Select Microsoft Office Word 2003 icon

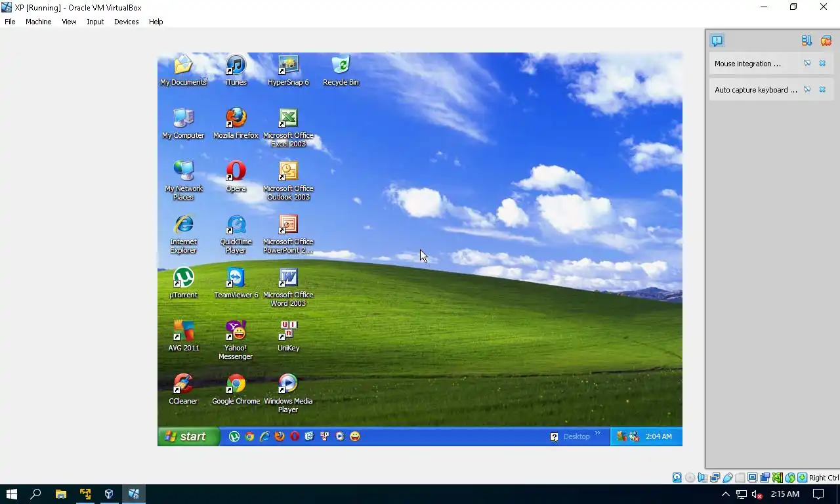288,287
